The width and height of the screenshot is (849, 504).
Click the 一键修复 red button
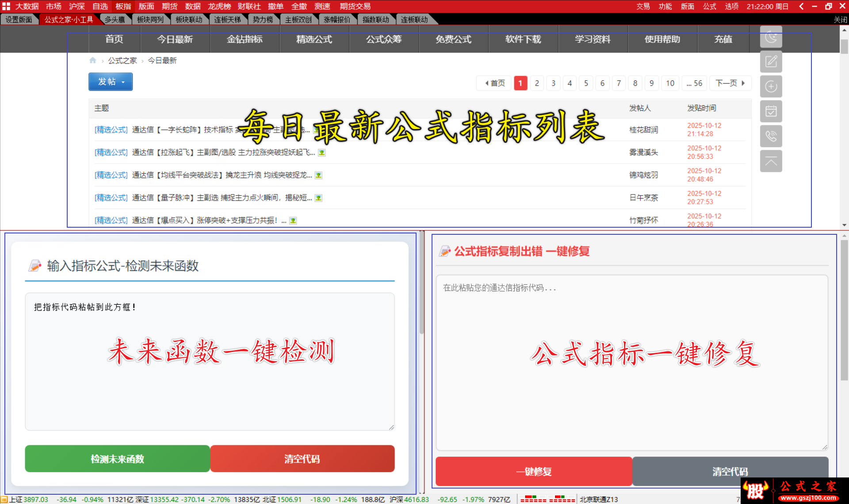click(534, 471)
